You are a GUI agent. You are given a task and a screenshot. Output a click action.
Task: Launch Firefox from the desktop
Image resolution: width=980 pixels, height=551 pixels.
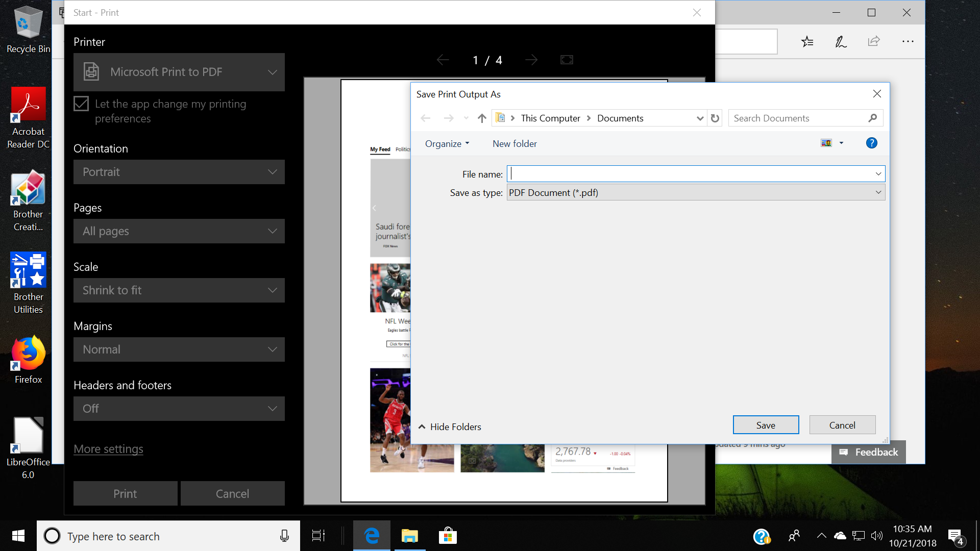point(28,360)
